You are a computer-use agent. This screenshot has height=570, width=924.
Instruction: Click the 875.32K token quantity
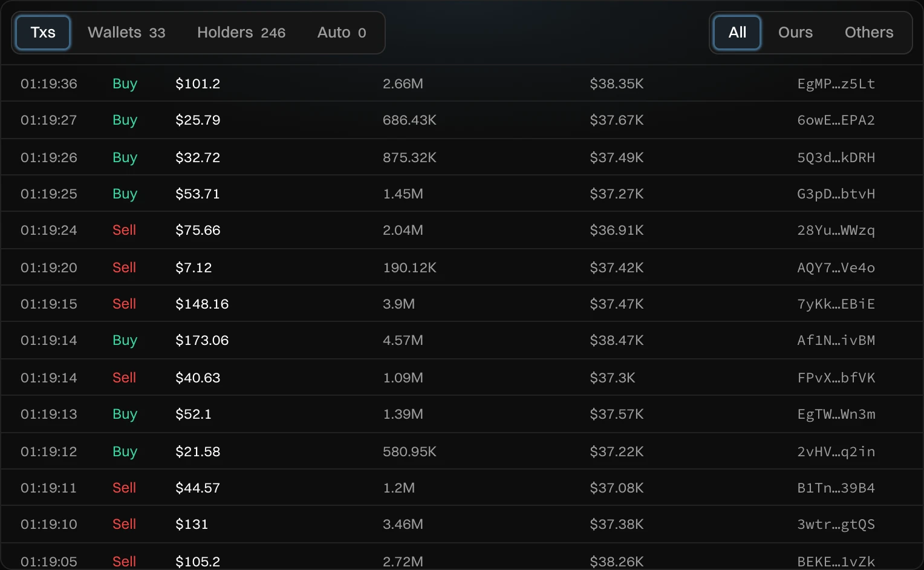tap(409, 157)
